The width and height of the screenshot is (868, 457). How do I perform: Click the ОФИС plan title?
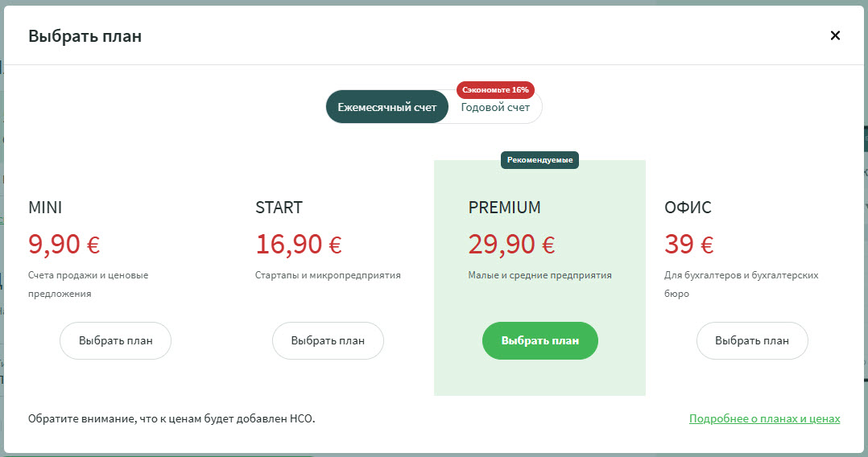(688, 208)
